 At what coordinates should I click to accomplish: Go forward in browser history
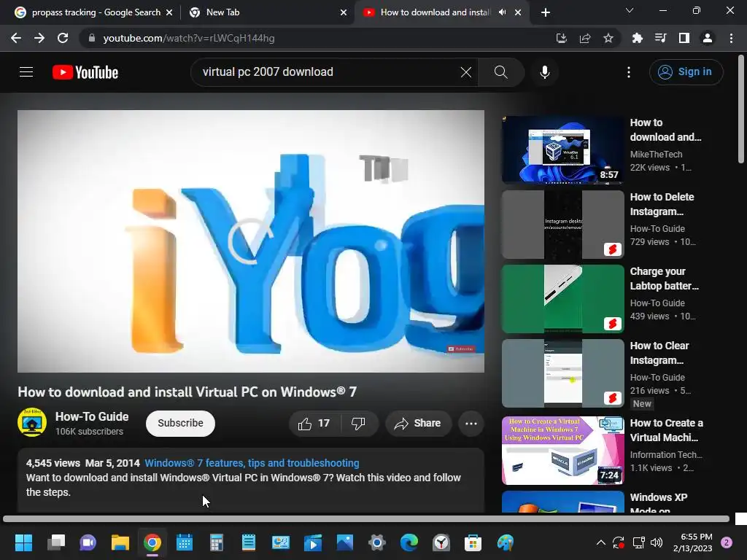pyautogui.click(x=39, y=38)
